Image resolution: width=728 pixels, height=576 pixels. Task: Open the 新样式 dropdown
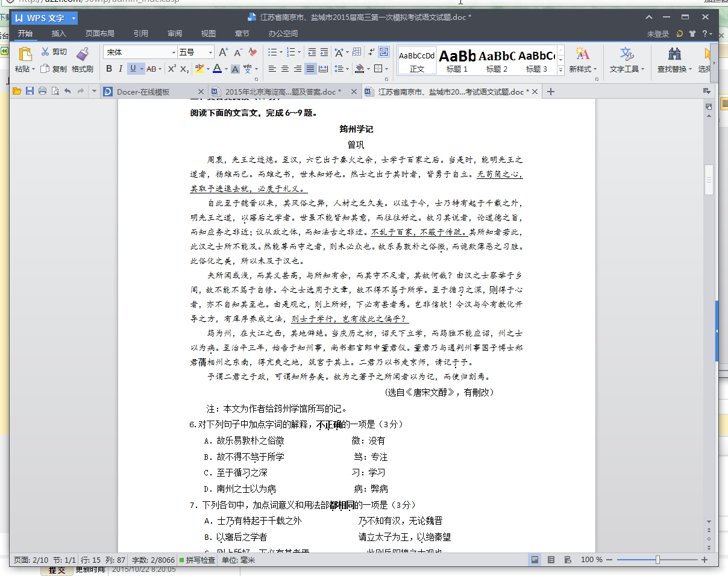[583, 69]
